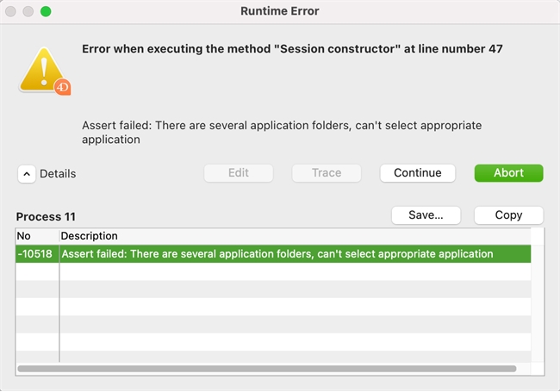Click the Process 11 label

(46, 216)
